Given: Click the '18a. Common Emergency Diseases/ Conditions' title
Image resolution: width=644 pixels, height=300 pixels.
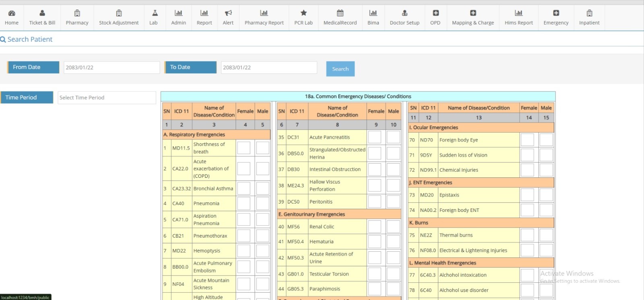Looking at the screenshot, I should [358, 97].
